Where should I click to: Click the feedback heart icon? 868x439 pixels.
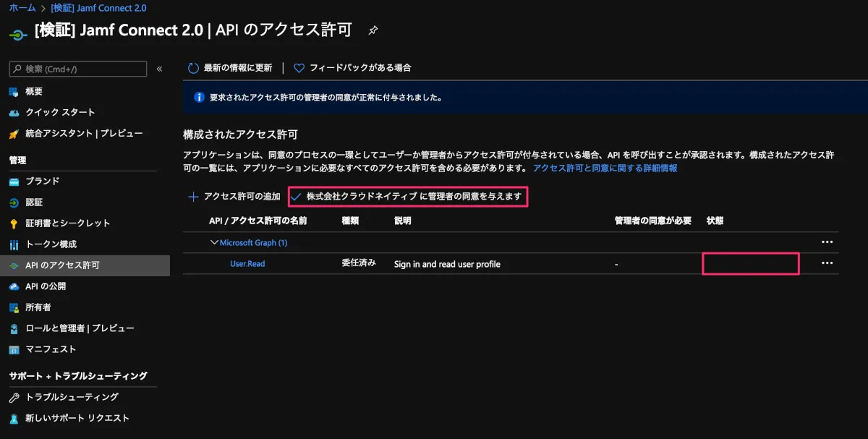(299, 68)
